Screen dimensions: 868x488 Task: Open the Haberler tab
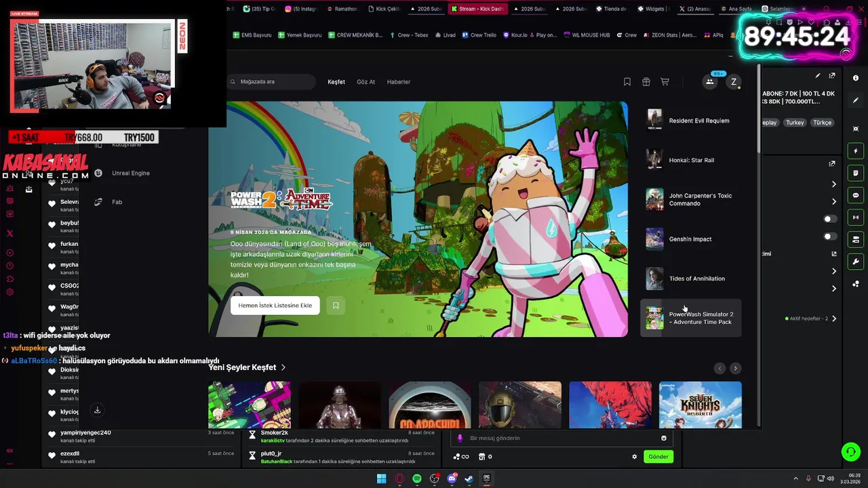click(399, 82)
